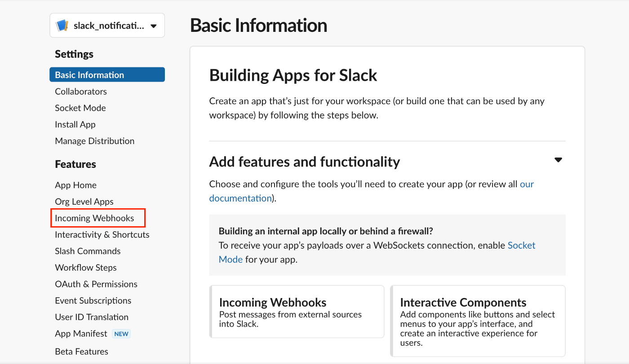
Task: Open Event Subscriptions page
Action: coord(93,301)
